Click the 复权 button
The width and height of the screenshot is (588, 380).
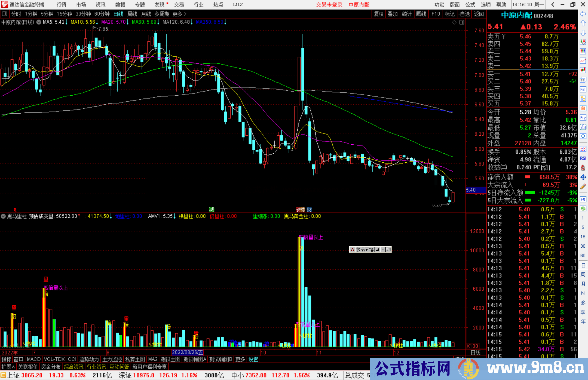[378, 14]
